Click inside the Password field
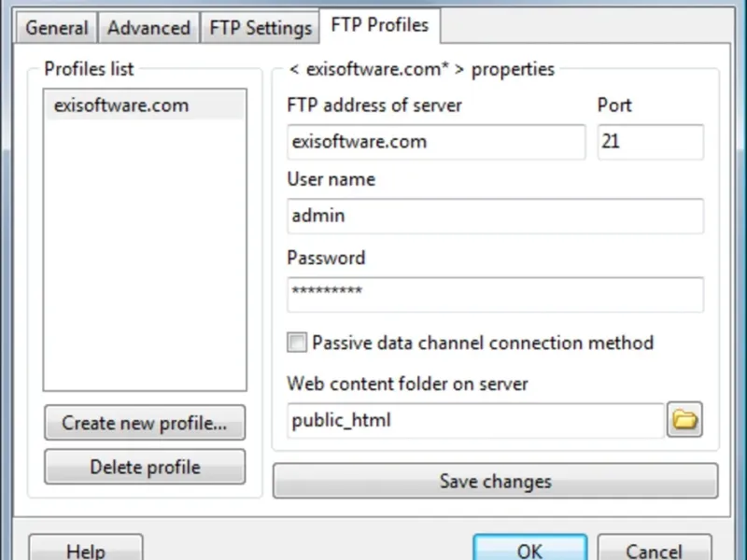Screen dimensions: 747x560 [x=495, y=294]
